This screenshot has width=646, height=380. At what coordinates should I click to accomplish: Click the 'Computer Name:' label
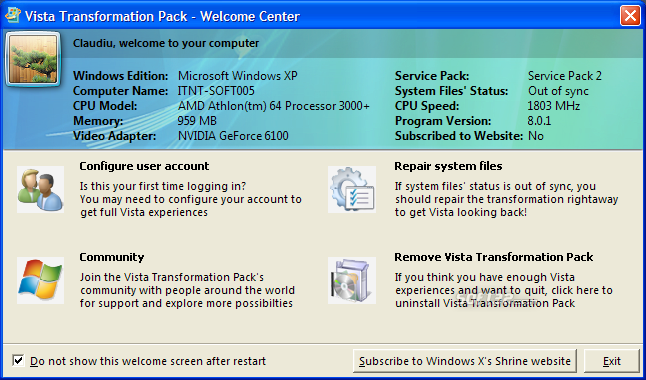[121, 91]
